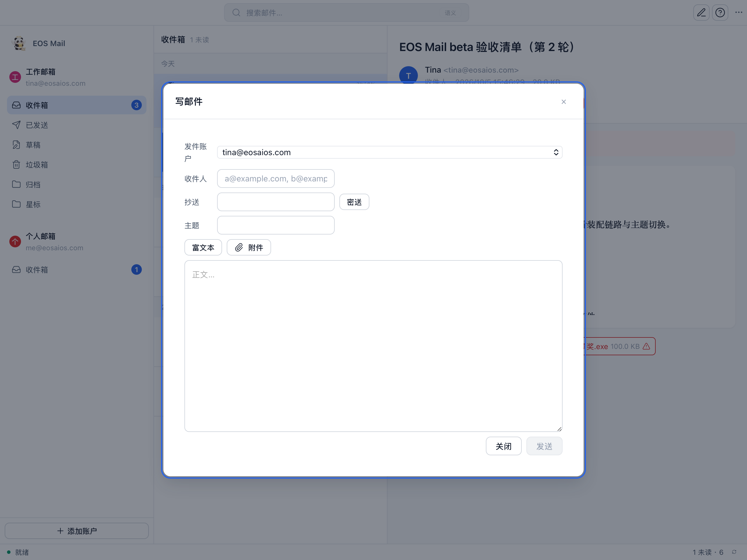The width and height of the screenshot is (747, 560).
Task: Click the 就绪 status indicator
Action: click(18, 552)
